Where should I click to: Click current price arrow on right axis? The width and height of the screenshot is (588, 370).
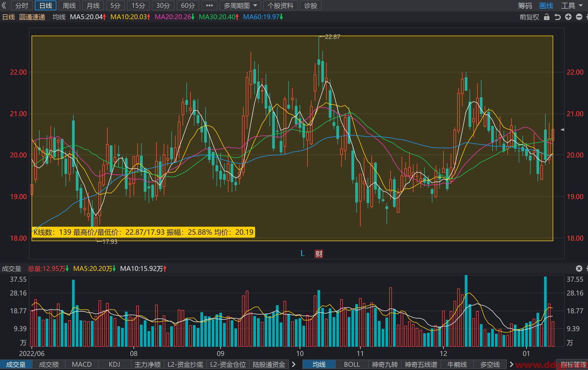click(562, 130)
